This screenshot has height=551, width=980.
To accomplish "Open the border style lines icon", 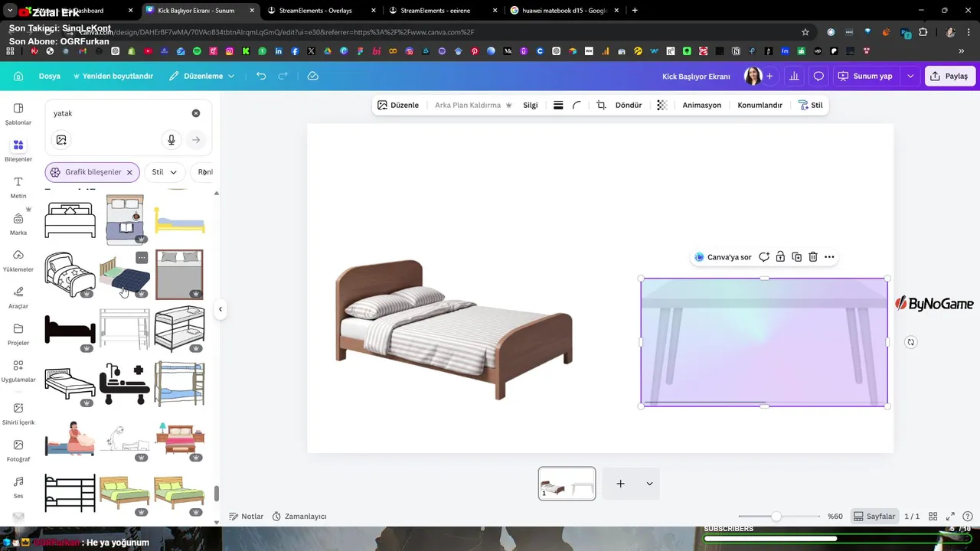I will coord(558,105).
